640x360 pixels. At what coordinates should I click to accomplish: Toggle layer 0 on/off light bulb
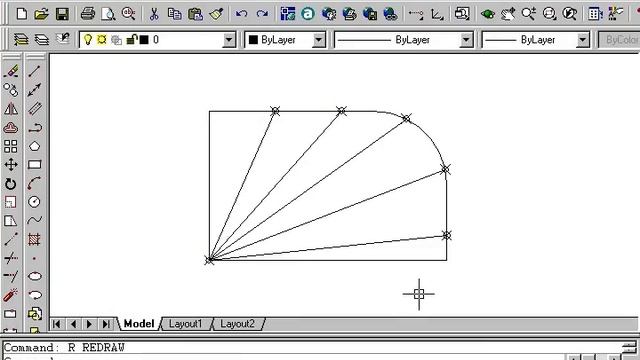coord(87,40)
